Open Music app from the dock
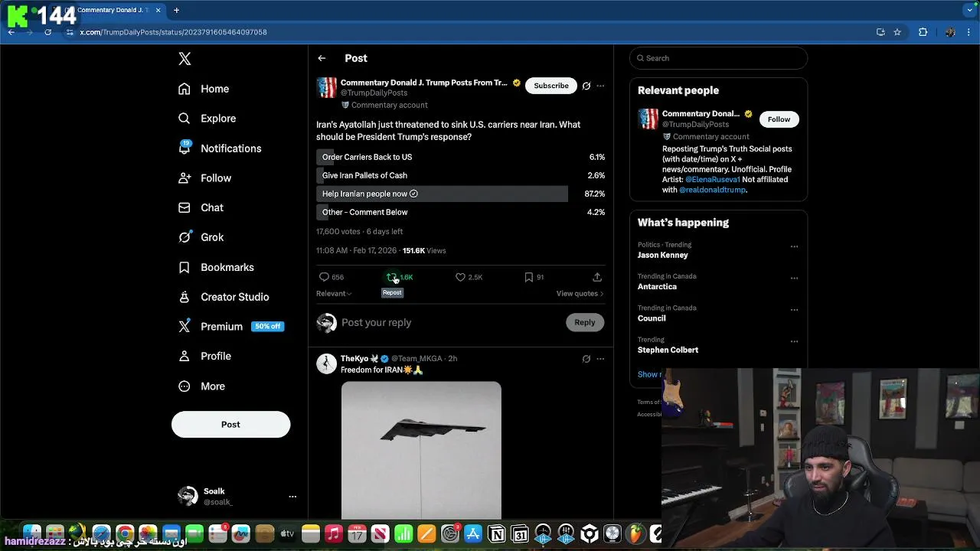This screenshot has height=551, width=980. point(334,533)
